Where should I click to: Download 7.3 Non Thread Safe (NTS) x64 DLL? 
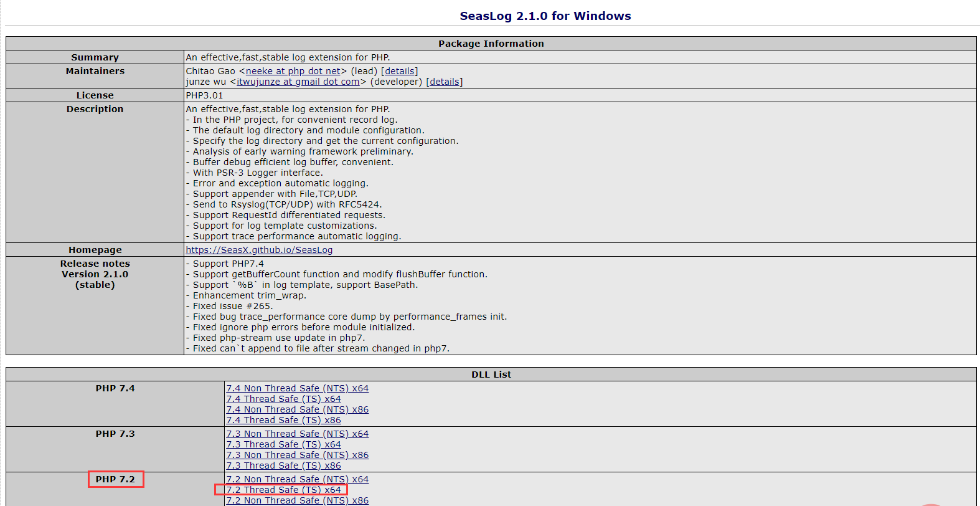click(298, 434)
